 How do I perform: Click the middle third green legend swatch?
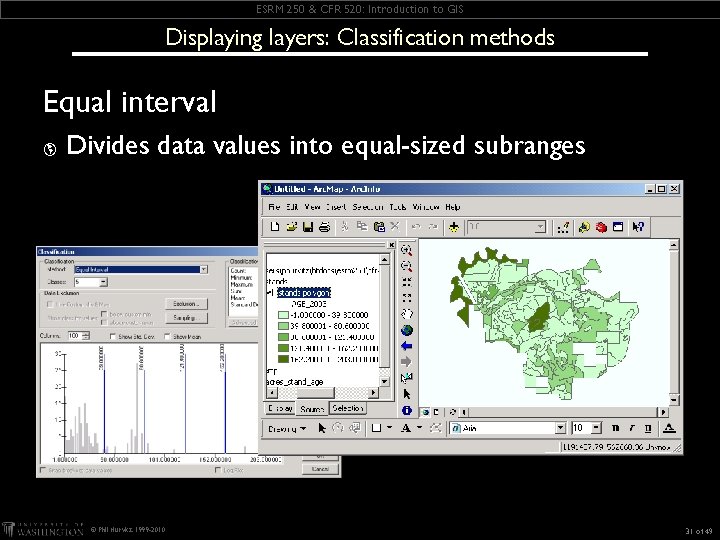(x=283, y=337)
